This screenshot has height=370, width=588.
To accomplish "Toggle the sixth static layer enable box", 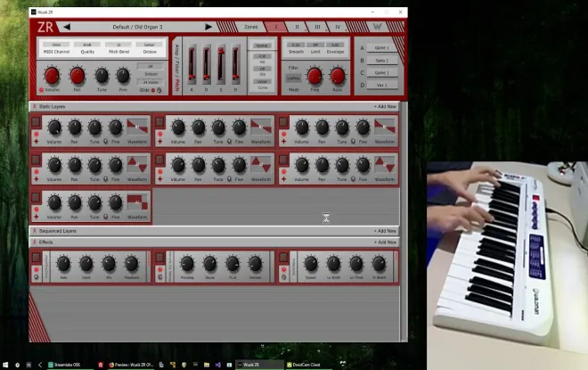I will coord(283,160).
